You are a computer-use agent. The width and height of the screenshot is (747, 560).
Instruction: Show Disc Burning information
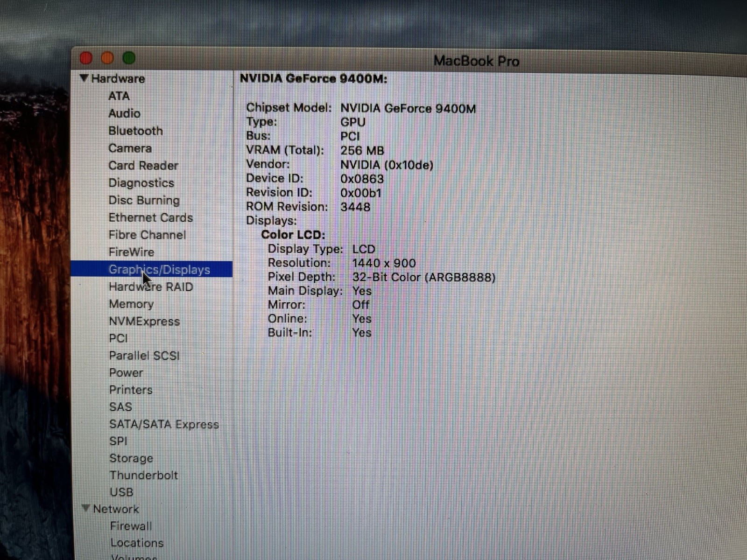coord(144,200)
